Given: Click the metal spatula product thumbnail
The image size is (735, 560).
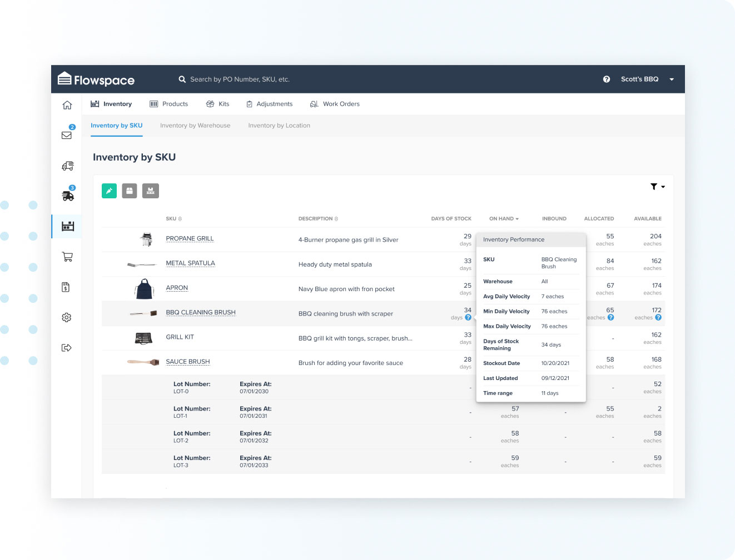Looking at the screenshot, I should (x=142, y=264).
